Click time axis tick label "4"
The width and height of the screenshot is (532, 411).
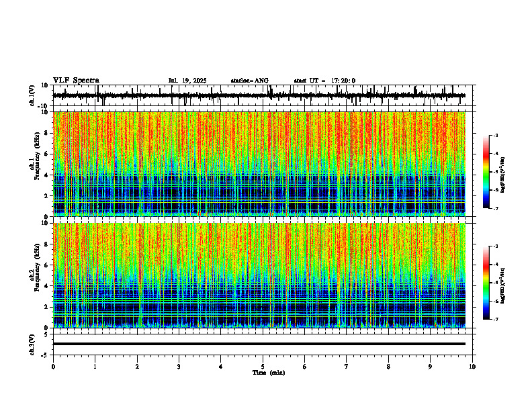221,367
